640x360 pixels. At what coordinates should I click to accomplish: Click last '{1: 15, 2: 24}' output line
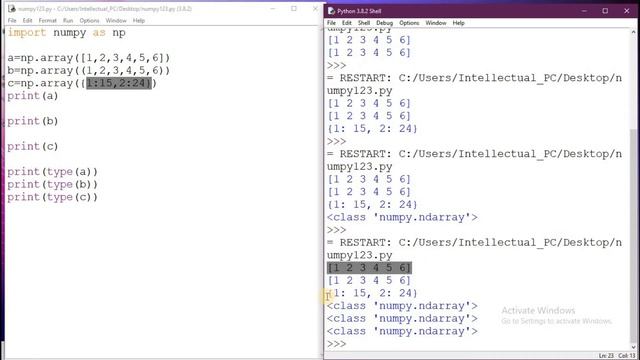point(372,293)
